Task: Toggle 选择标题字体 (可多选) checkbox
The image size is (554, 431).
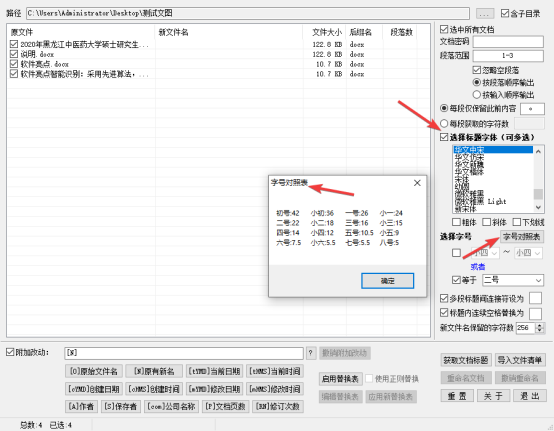Action: click(444, 137)
